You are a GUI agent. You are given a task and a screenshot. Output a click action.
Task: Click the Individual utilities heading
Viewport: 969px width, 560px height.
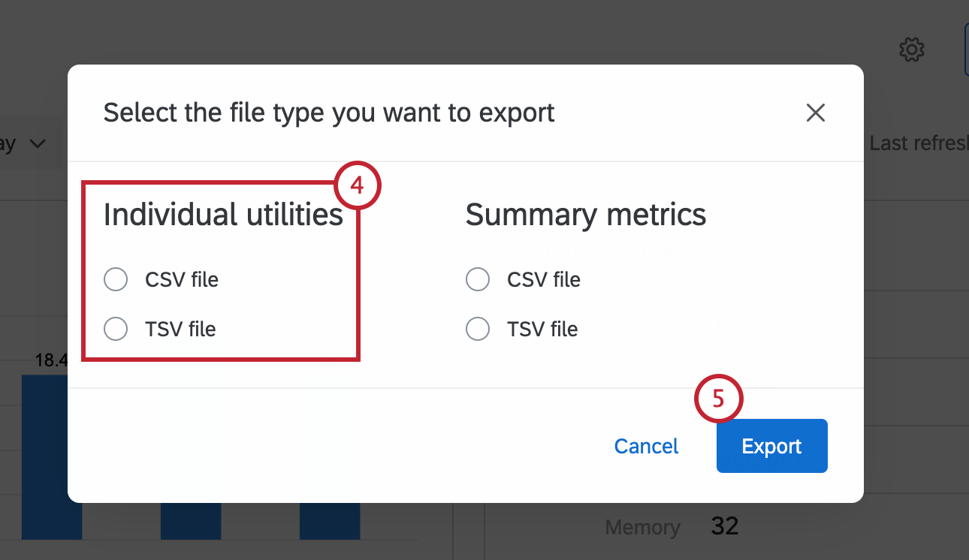click(222, 214)
